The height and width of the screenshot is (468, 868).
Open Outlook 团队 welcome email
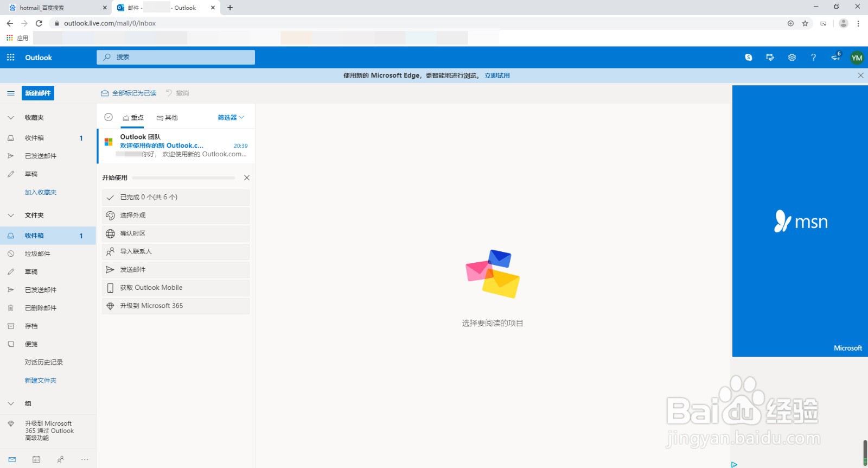pos(176,146)
